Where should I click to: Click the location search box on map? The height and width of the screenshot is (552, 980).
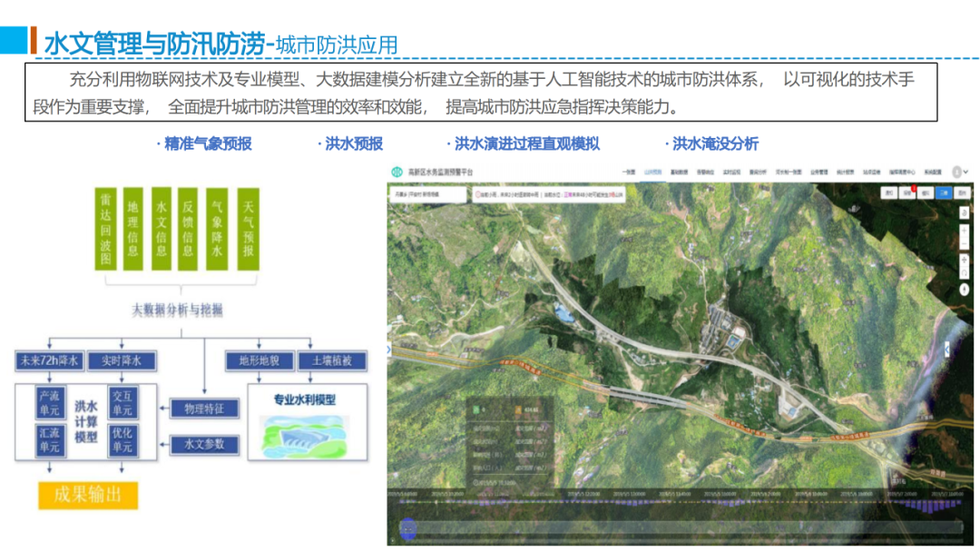pyautogui.click(x=428, y=194)
